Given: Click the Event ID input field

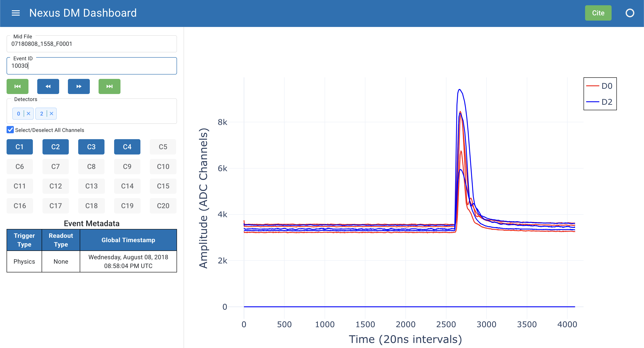Looking at the screenshot, I should tap(92, 66).
